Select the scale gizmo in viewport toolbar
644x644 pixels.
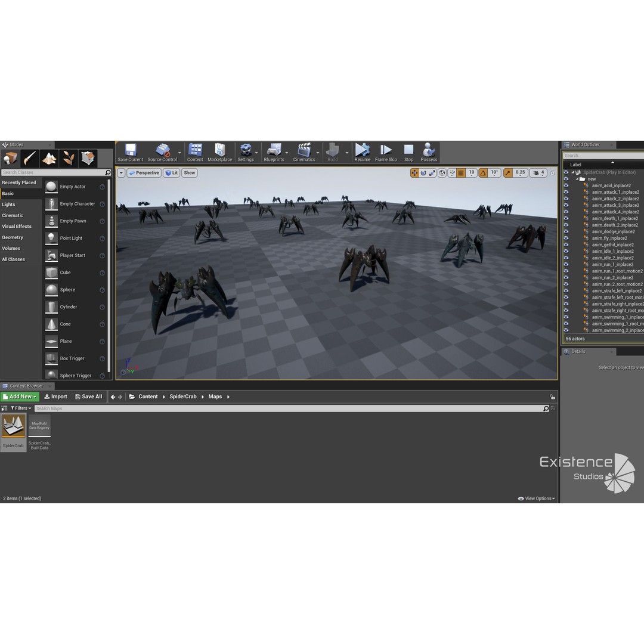(x=432, y=173)
